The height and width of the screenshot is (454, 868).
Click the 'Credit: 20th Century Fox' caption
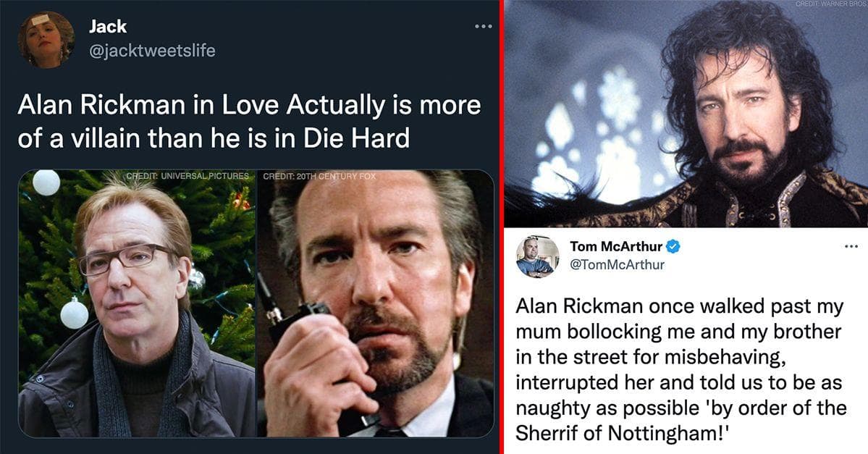pos(319,176)
